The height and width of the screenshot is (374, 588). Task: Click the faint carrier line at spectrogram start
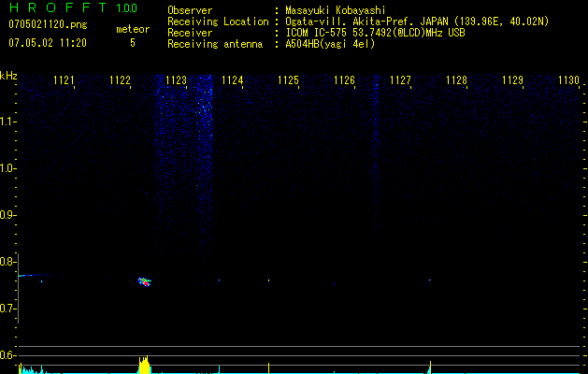pos(34,275)
